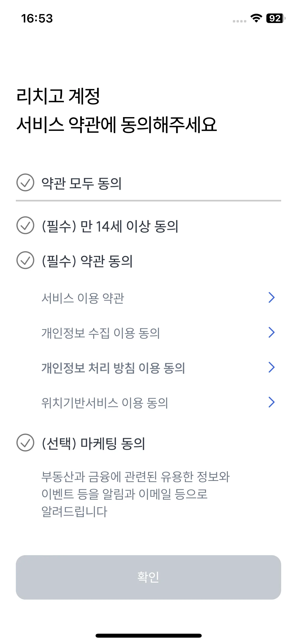Tap chevron beside 개인정보 처리 방침 이용 동의
The width and height of the screenshot is (297, 644).
pos(272,367)
